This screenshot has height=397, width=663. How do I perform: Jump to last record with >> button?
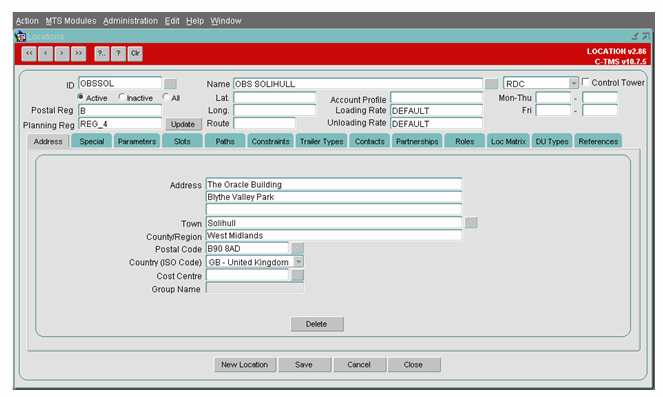tap(79, 54)
